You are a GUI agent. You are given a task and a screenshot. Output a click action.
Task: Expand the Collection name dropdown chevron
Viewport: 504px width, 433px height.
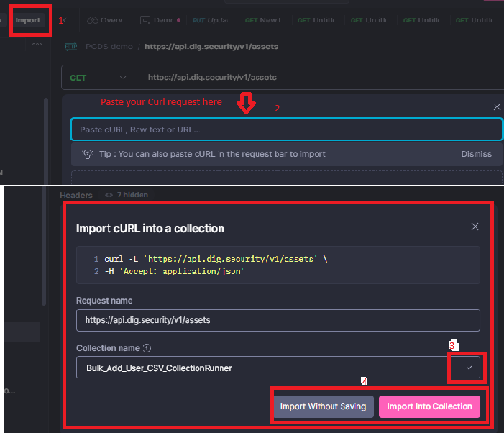coord(469,368)
